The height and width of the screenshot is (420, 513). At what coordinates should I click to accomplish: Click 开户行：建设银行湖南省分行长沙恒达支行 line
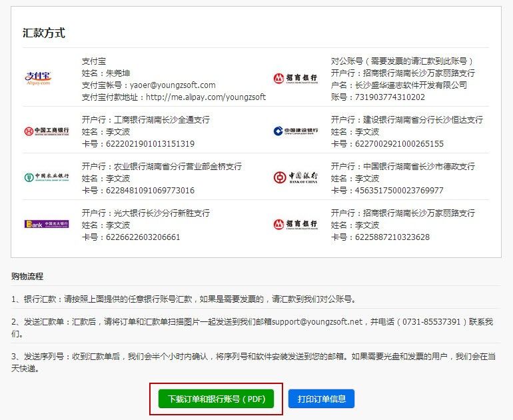(406, 120)
